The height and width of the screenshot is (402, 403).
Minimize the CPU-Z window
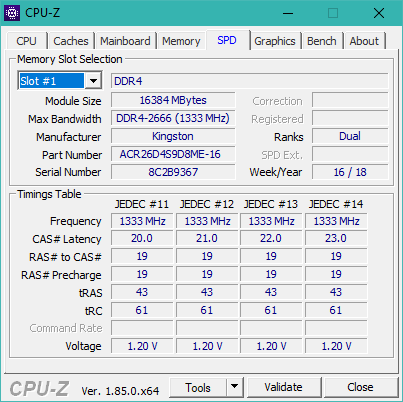click(x=288, y=13)
